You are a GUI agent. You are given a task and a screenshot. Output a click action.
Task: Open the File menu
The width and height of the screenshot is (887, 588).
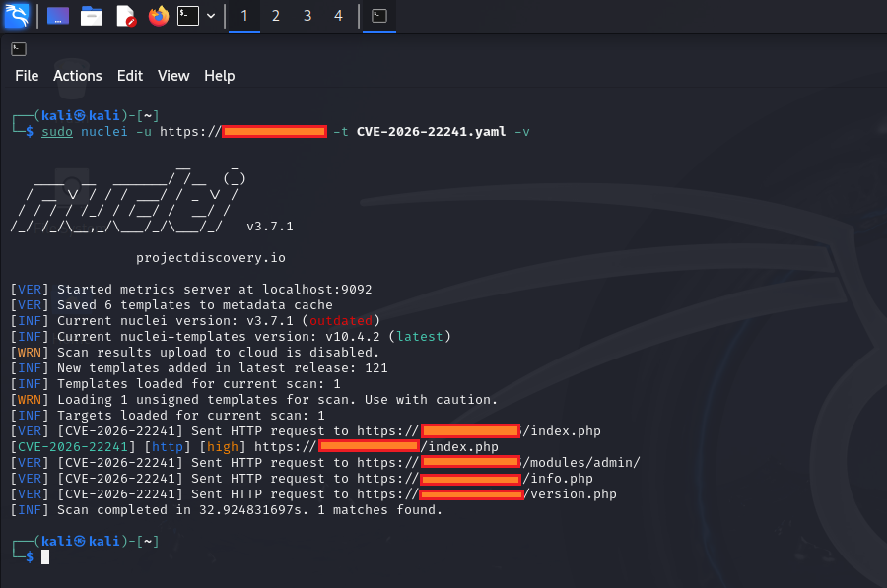(26, 75)
